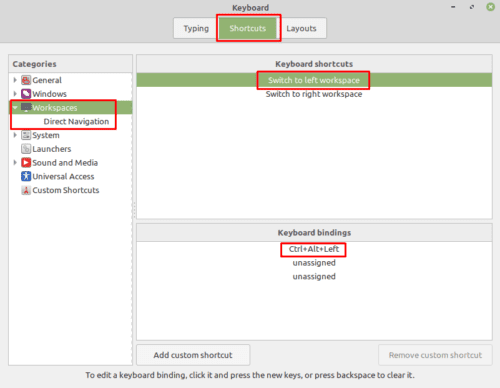This screenshot has width=500, height=388.
Task: Select the first unassigned binding row
Action: click(x=314, y=263)
